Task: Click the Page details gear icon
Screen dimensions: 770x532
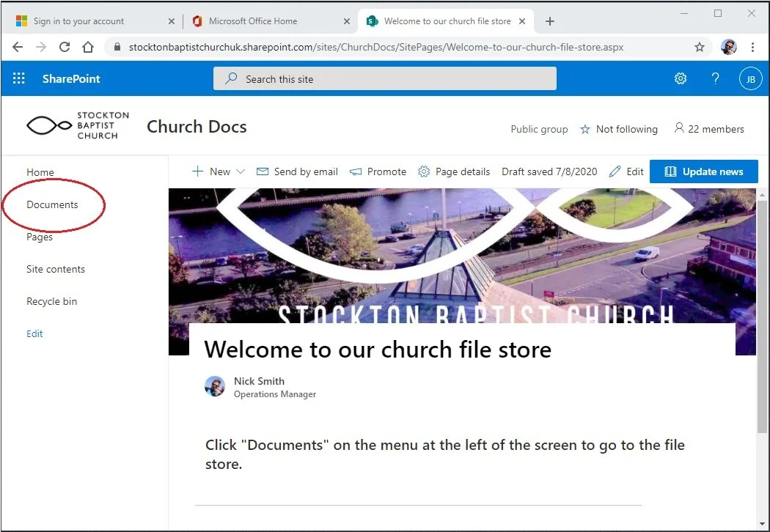Action: click(424, 171)
